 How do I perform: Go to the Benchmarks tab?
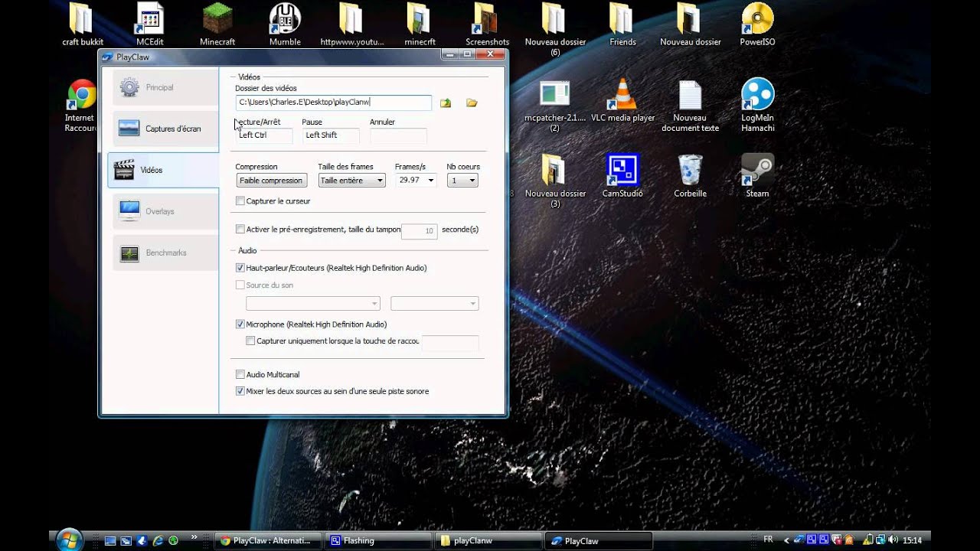pyautogui.click(x=165, y=253)
